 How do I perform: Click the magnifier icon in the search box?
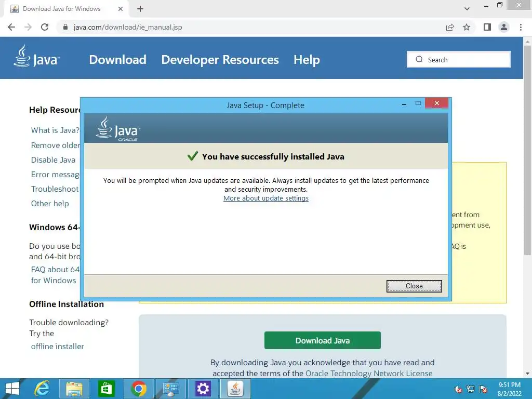coord(419,59)
